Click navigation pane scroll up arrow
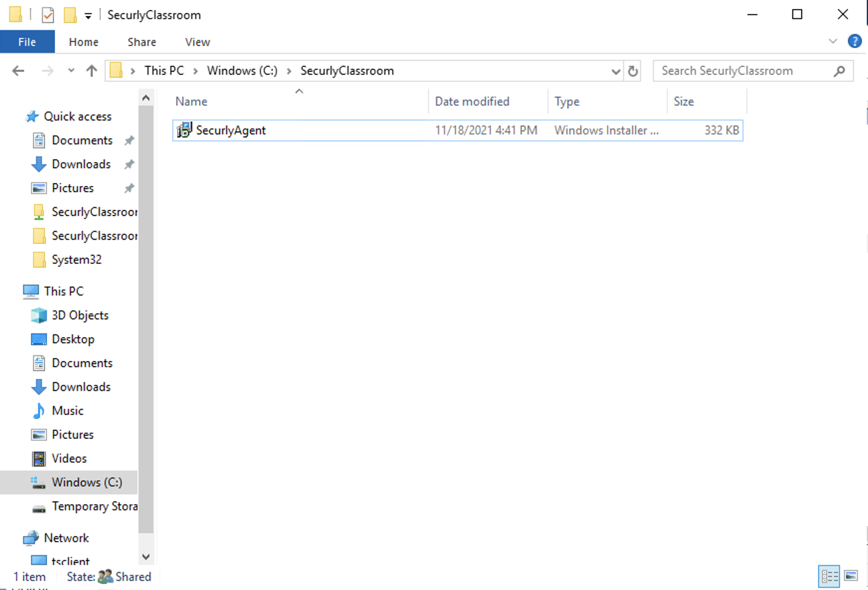The height and width of the screenshot is (590, 868). (x=146, y=98)
